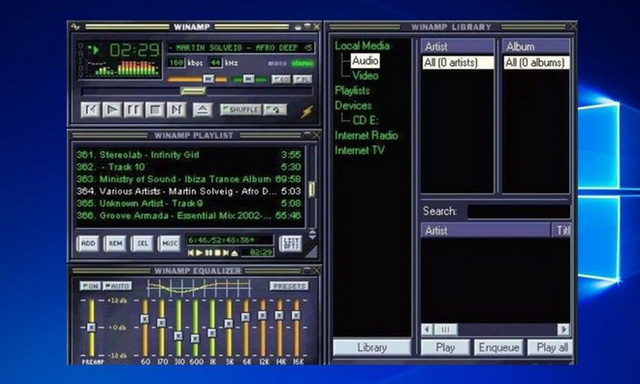Open the playlist Add menu
Screen dimensions: 640x384
tap(88, 244)
